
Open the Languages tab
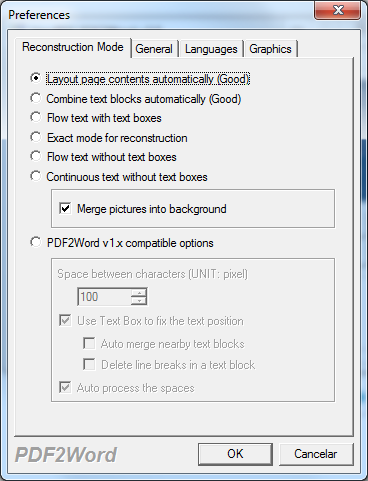pyautogui.click(x=211, y=49)
